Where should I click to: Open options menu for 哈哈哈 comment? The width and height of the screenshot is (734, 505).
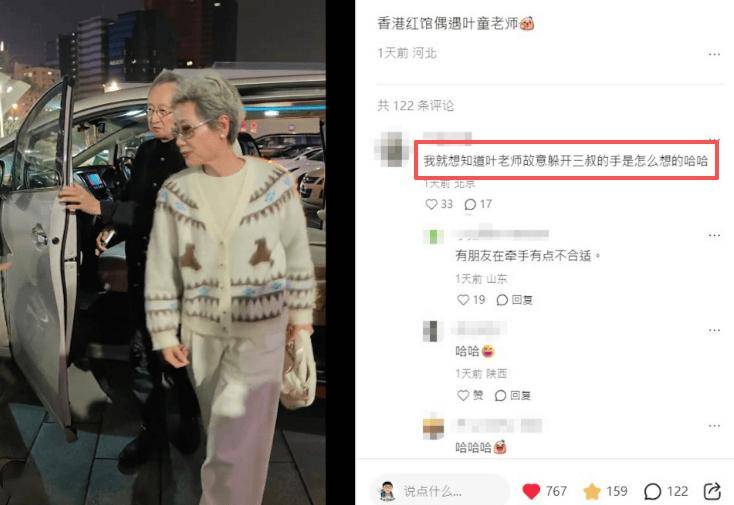pyautogui.click(x=714, y=426)
